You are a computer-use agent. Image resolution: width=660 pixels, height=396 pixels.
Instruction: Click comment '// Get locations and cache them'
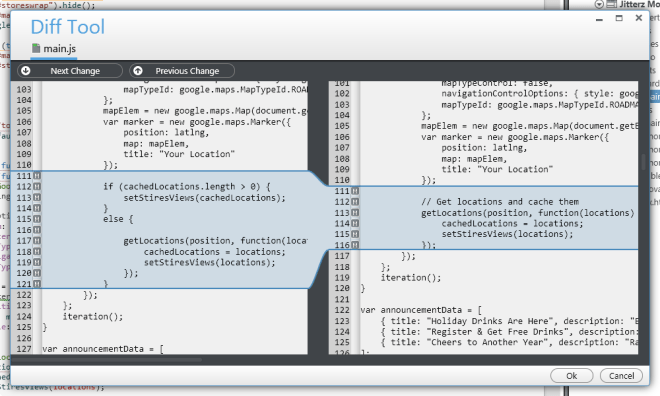pyautogui.click(x=500, y=202)
